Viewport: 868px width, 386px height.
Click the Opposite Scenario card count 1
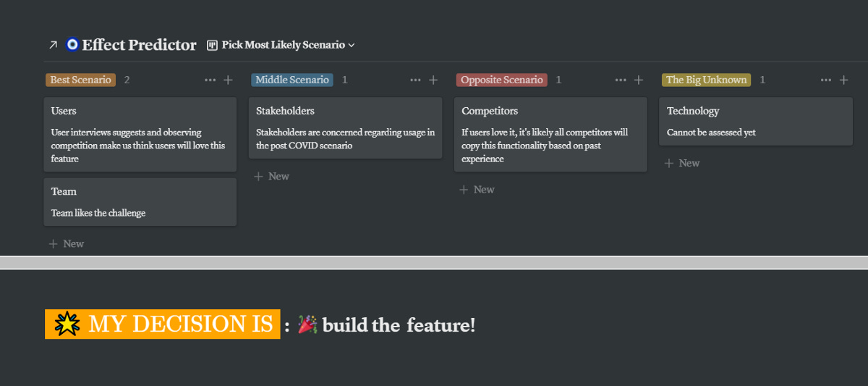pos(558,80)
